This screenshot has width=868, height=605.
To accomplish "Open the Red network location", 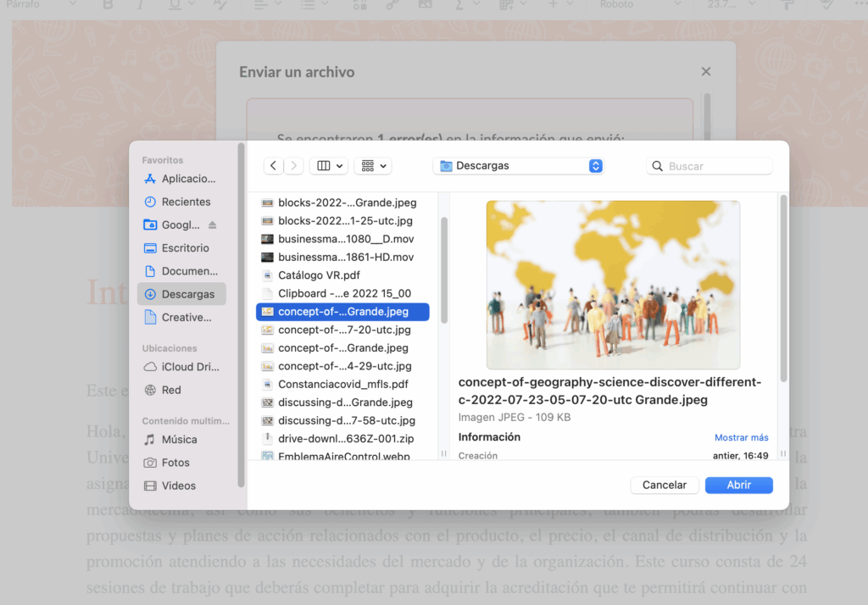I will click(171, 390).
